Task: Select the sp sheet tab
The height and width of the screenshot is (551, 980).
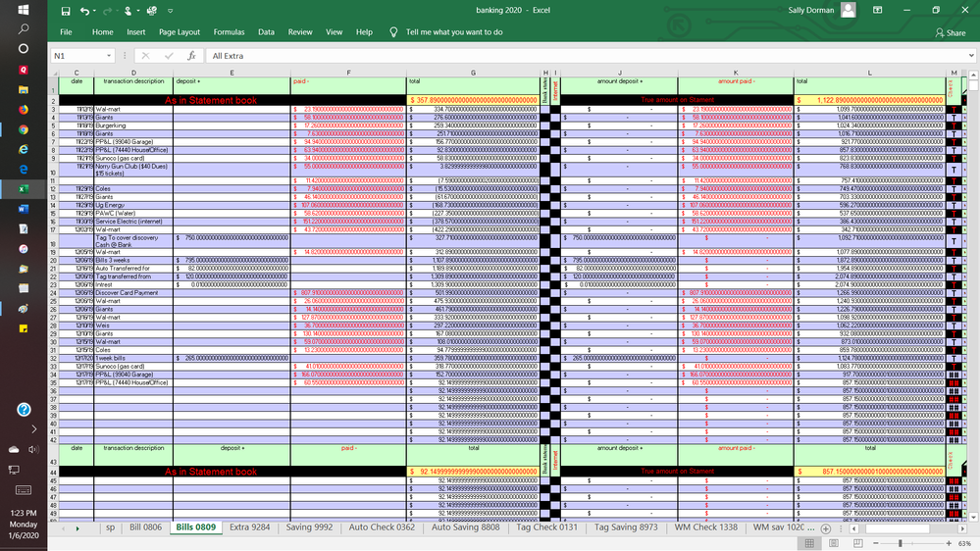Action: coord(111,527)
